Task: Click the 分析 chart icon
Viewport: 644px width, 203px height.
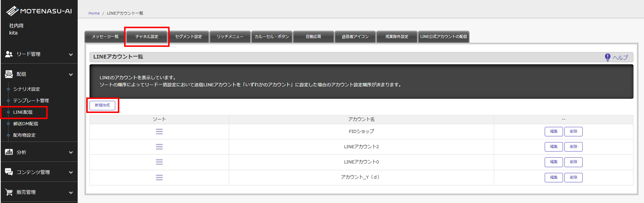Action: 9,152
